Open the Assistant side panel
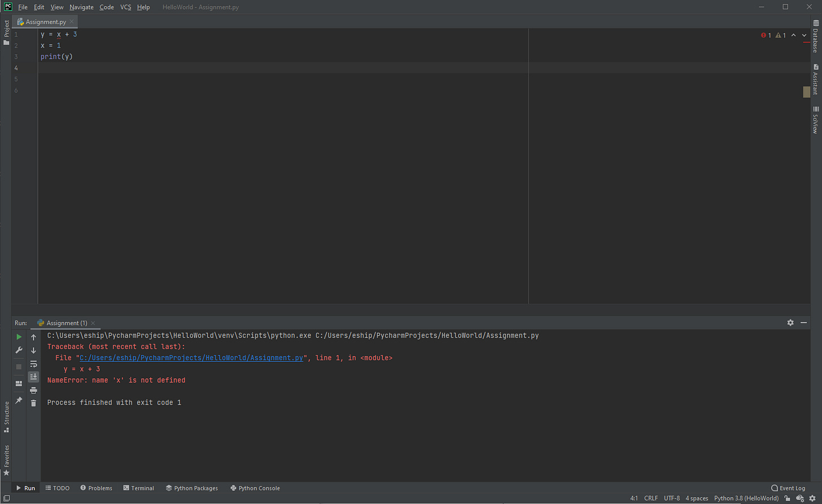The width and height of the screenshot is (822, 504). pyautogui.click(x=816, y=79)
